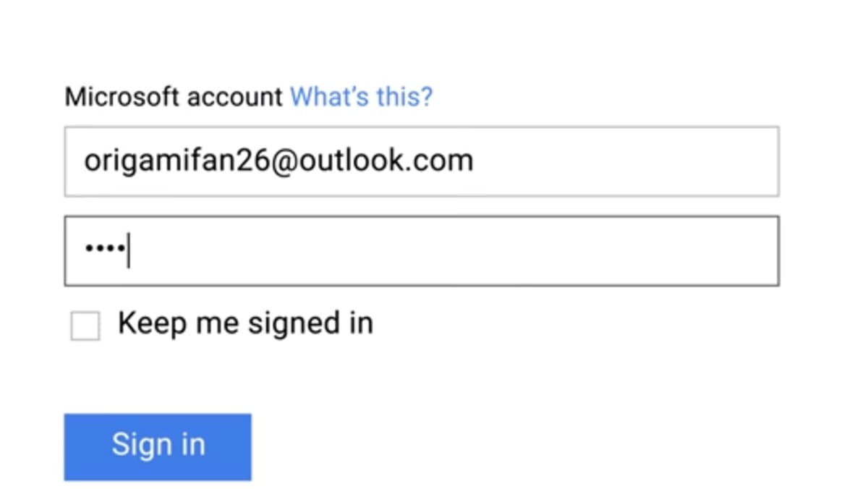This screenshot has width=868, height=489.
Task: Click the "Microsoft account" label
Action: pos(174,96)
